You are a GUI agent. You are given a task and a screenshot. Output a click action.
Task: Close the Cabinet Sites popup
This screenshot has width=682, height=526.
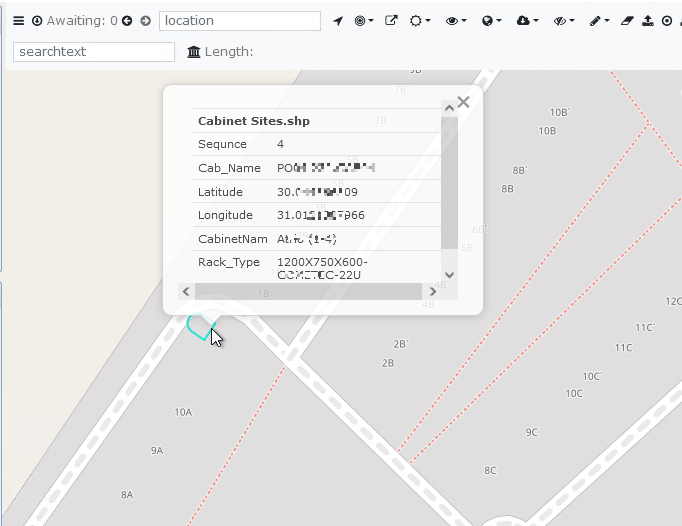[463, 102]
